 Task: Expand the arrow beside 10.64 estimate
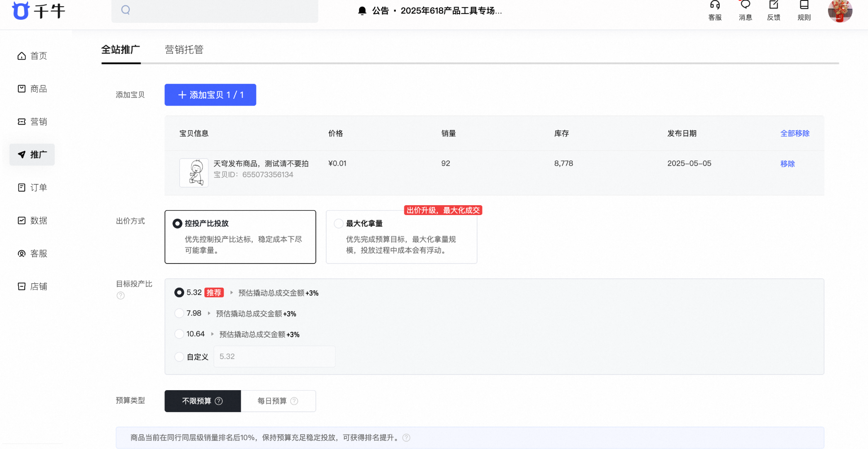click(x=213, y=334)
